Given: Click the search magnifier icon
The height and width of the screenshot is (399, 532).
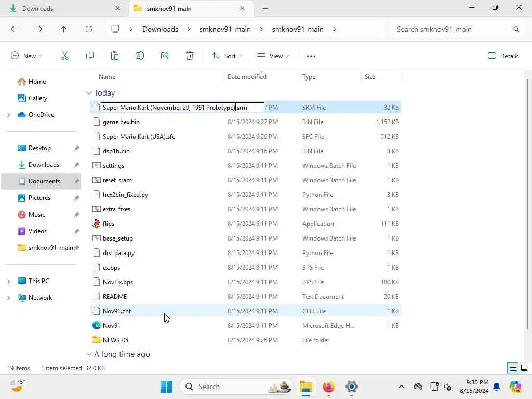Looking at the screenshot, I should (x=516, y=29).
